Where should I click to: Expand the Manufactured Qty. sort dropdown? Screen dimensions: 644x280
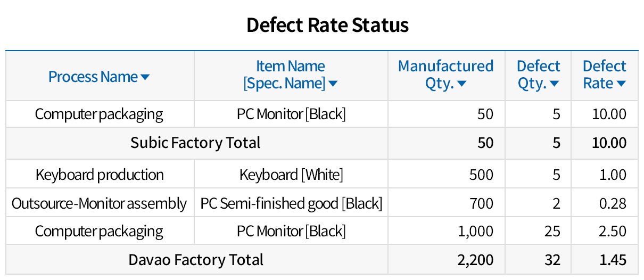click(x=462, y=84)
